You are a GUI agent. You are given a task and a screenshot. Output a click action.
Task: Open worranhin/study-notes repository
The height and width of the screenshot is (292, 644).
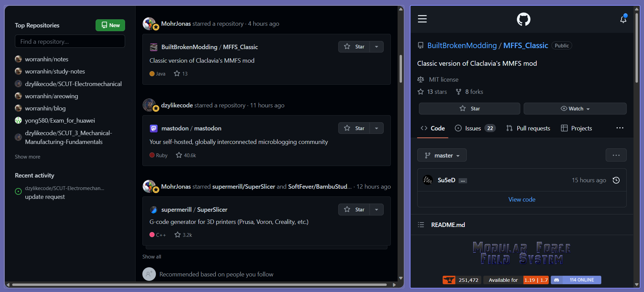(55, 71)
